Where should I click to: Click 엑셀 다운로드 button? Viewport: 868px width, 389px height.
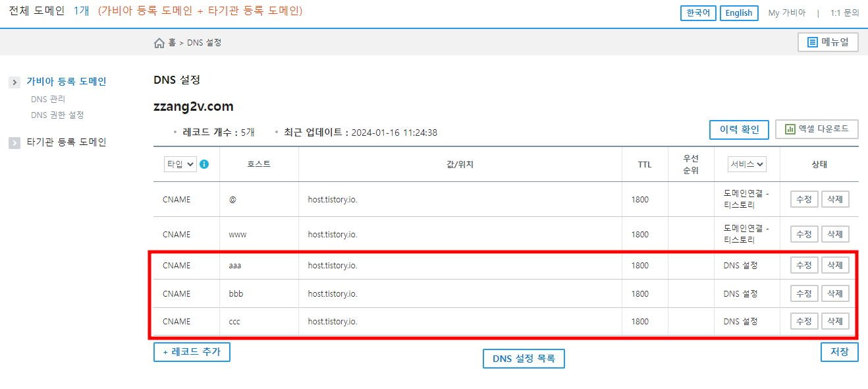tap(817, 129)
